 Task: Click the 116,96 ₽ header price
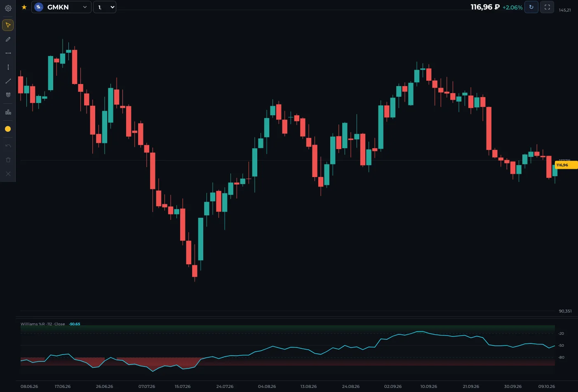tap(485, 7)
